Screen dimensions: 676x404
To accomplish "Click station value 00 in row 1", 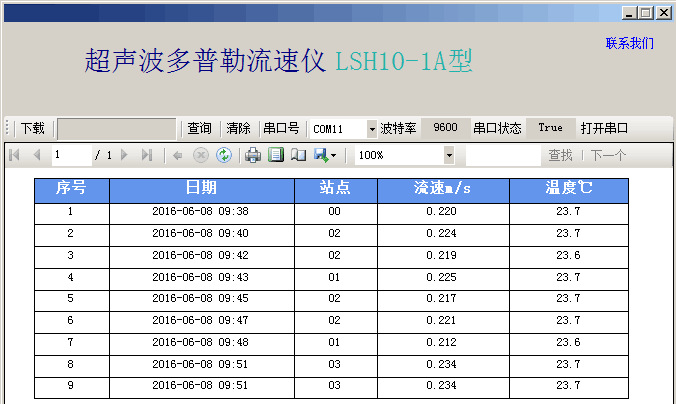I will pos(335,212).
